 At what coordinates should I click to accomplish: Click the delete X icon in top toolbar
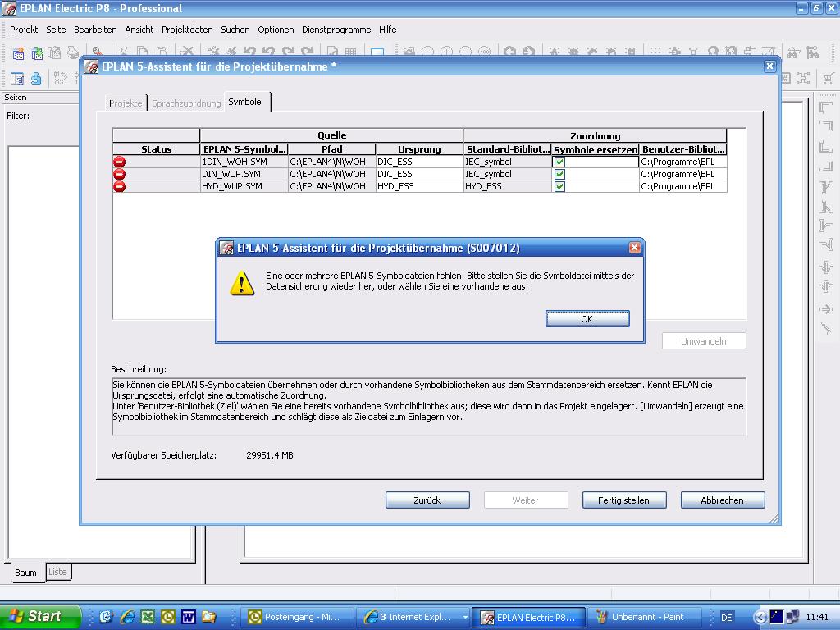coord(187,52)
